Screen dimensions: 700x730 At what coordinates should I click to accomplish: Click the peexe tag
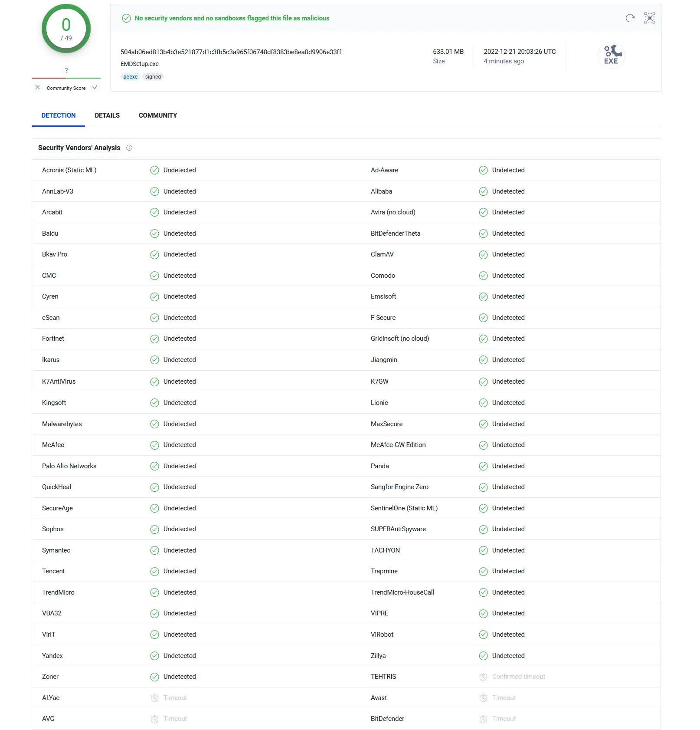coord(130,77)
